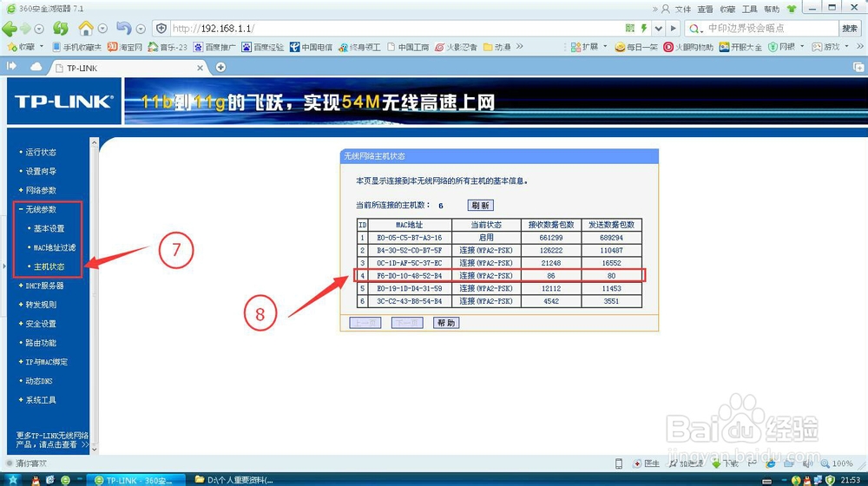This screenshot has width=868, height=486.
Task: Click the browser back arrow
Action: [10, 29]
